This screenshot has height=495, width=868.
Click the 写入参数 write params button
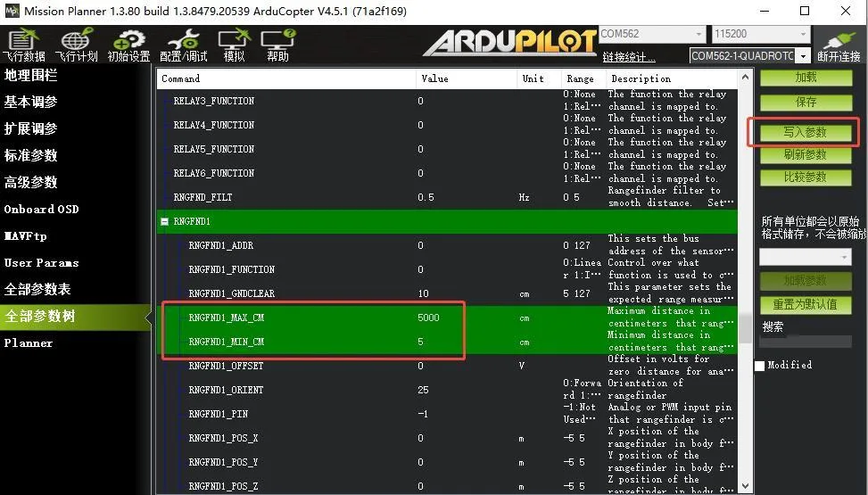(806, 132)
